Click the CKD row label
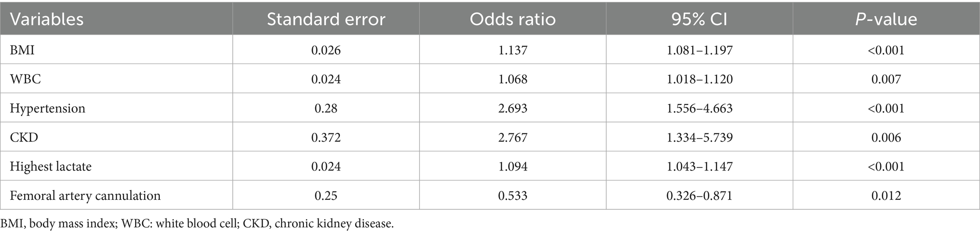The width and height of the screenshot is (980, 234). (x=24, y=137)
